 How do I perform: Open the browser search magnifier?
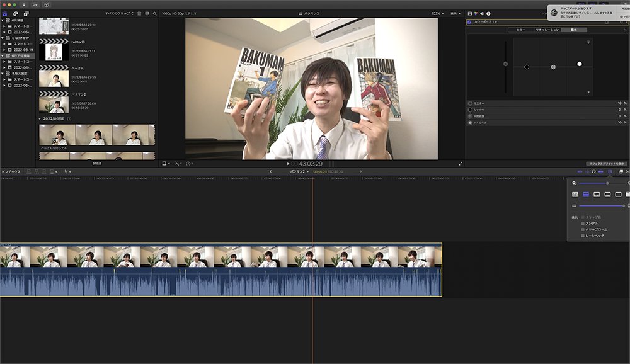tap(155, 14)
